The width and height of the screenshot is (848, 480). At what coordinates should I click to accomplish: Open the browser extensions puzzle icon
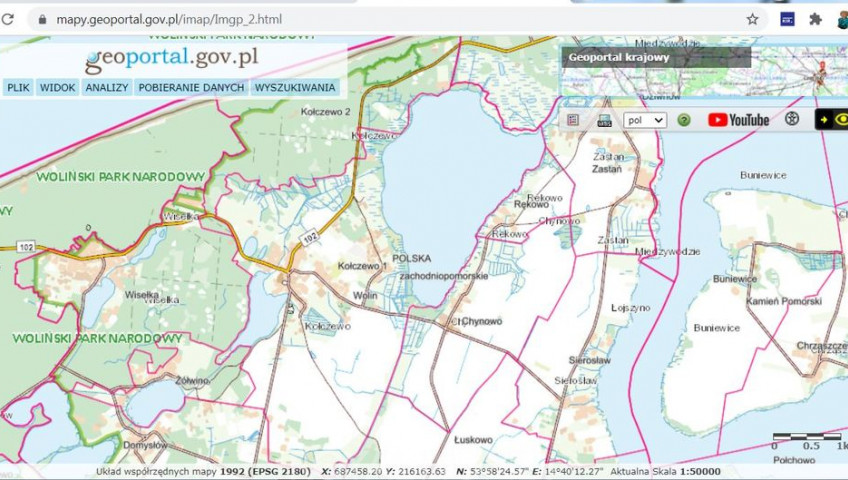[x=815, y=19]
